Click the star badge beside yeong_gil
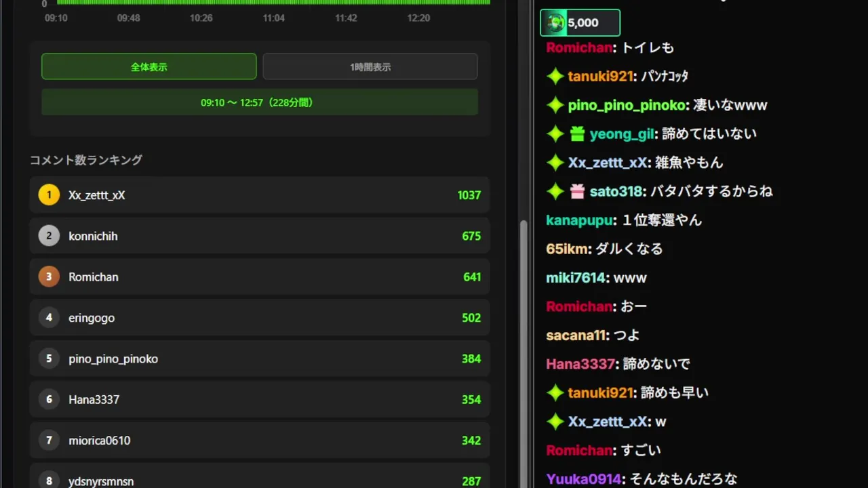868x488 pixels. pos(555,134)
